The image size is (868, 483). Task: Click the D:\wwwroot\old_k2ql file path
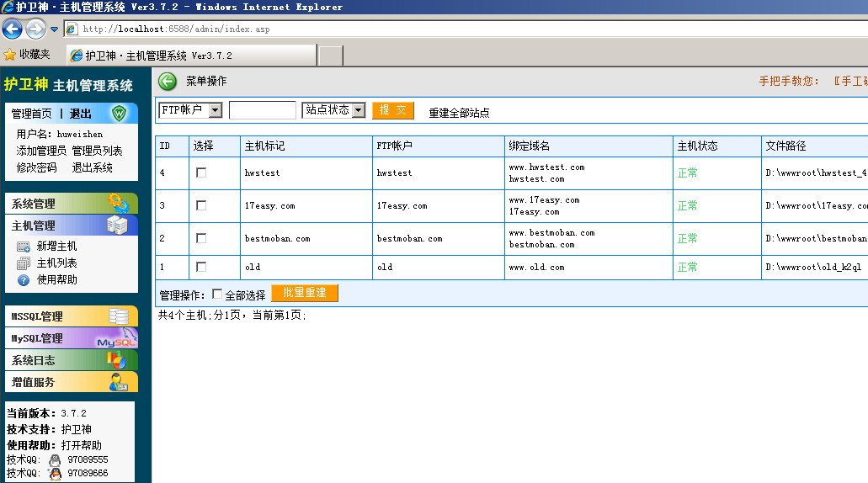click(814, 268)
